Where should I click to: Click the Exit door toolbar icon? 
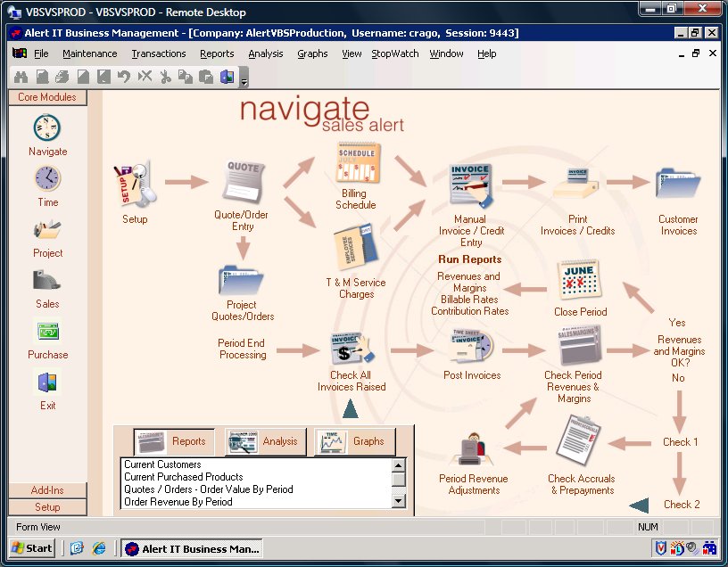[x=227, y=77]
